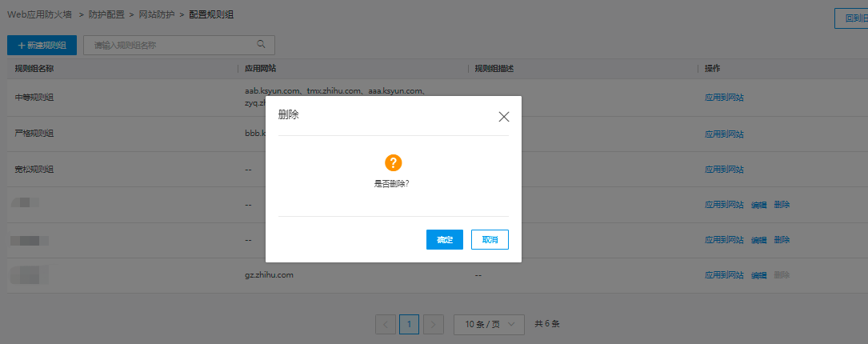Click gz.zhihu.com cell text
The width and height of the screenshot is (868, 344).
click(269, 275)
